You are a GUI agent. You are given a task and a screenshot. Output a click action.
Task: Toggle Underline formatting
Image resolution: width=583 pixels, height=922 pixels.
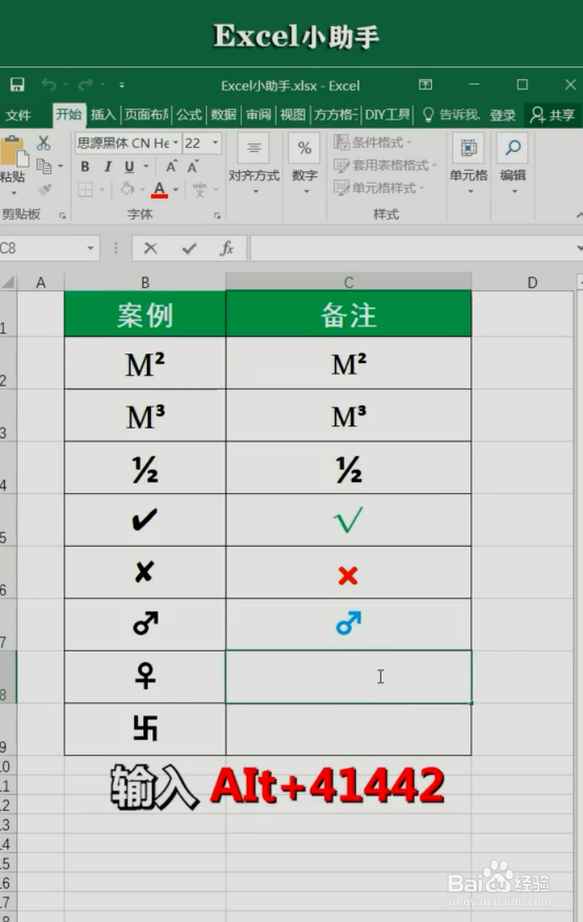click(129, 166)
